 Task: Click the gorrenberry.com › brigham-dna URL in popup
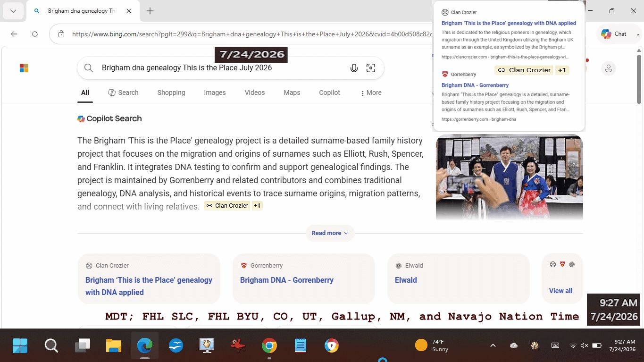(479, 119)
